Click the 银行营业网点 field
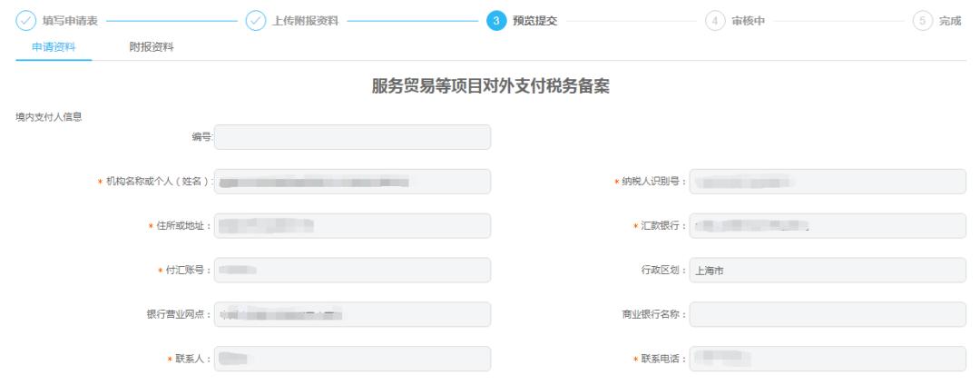Screen dimensions: 980x385 tap(352, 314)
